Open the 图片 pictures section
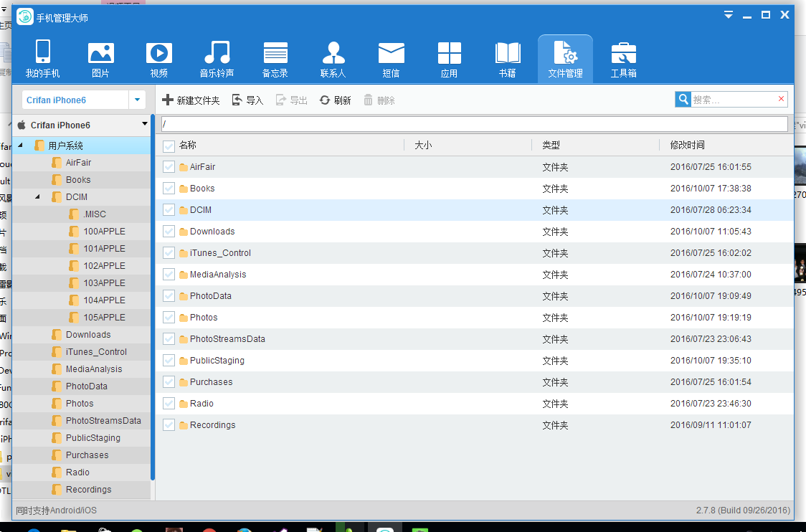This screenshot has height=532, width=806. point(100,59)
